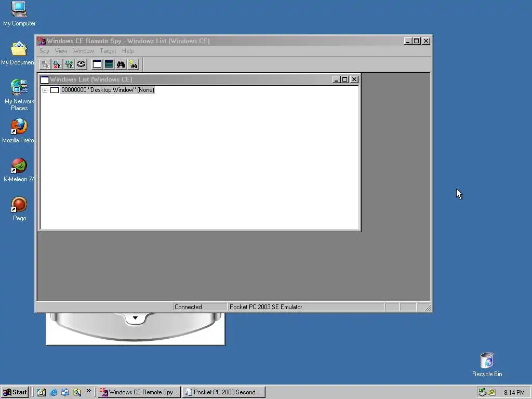Click the Desktop Window node's window icon
The height and width of the screenshot is (399, 532).
(54, 90)
